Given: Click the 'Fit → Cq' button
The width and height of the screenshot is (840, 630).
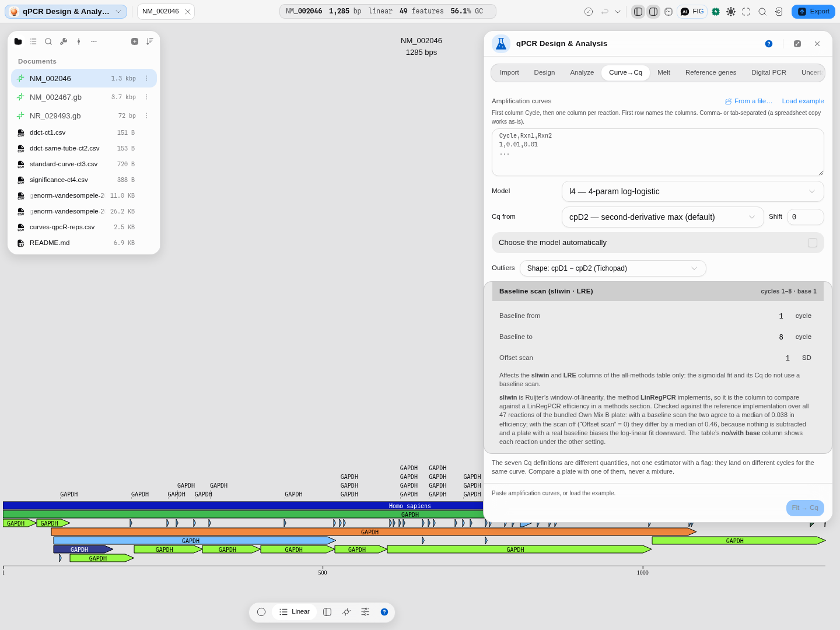Looking at the screenshot, I should click(x=805, y=508).
